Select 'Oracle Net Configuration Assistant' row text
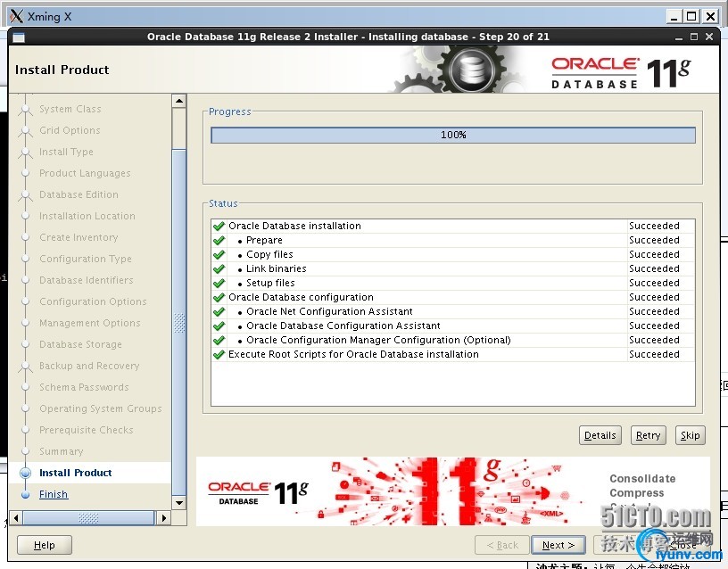Image resolution: width=728 pixels, height=569 pixels. [329, 311]
